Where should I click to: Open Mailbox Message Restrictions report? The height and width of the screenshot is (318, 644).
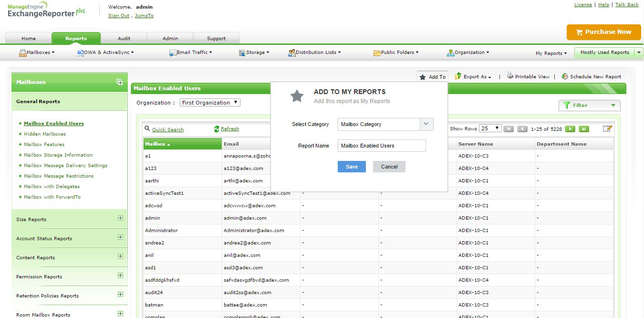click(x=59, y=176)
